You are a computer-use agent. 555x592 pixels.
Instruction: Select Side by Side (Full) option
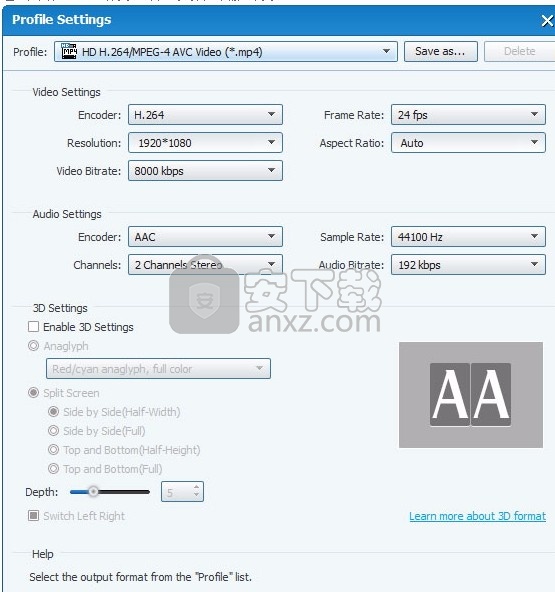point(54,430)
